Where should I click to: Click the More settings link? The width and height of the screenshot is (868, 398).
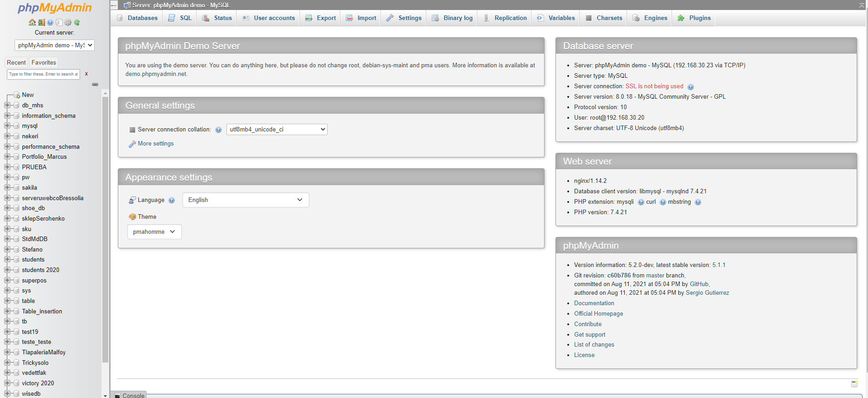click(156, 144)
